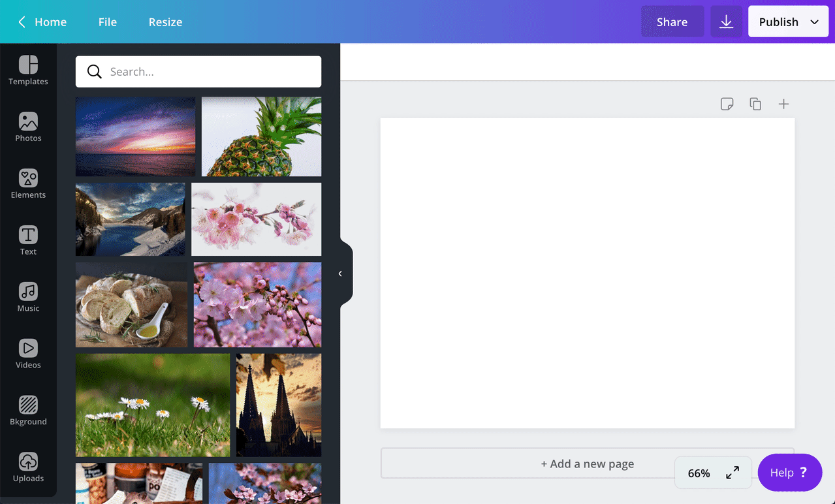Image resolution: width=835 pixels, height=504 pixels.
Task: Click the back chevron beside Home
Action: 22,22
